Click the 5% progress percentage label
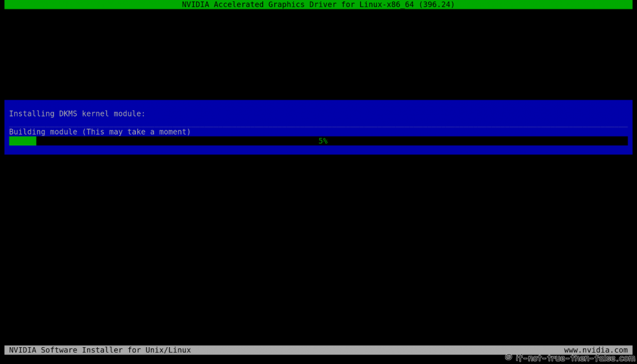The image size is (637, 364). pyautogui.click(x=323, y=141)
